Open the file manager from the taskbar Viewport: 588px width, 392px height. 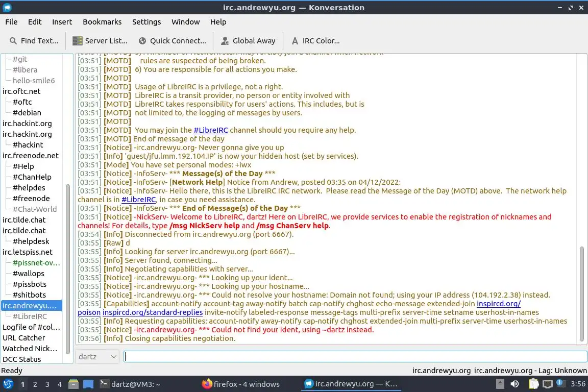[73, 384]
